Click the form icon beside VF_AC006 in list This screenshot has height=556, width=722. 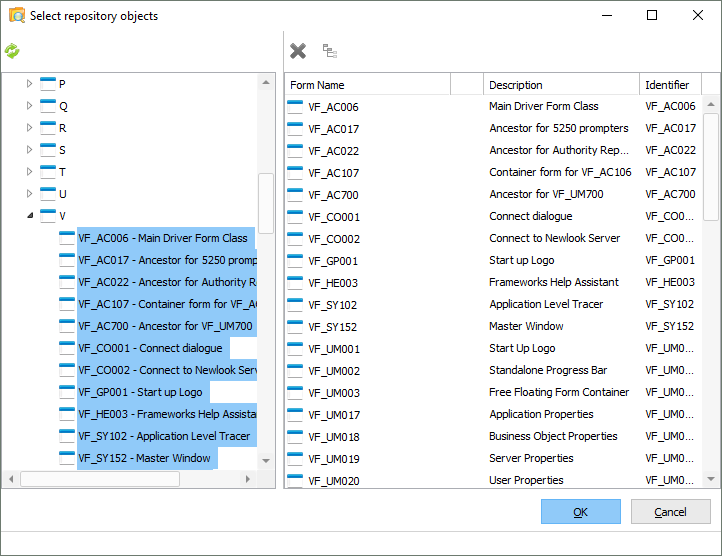tap(296, 106)
